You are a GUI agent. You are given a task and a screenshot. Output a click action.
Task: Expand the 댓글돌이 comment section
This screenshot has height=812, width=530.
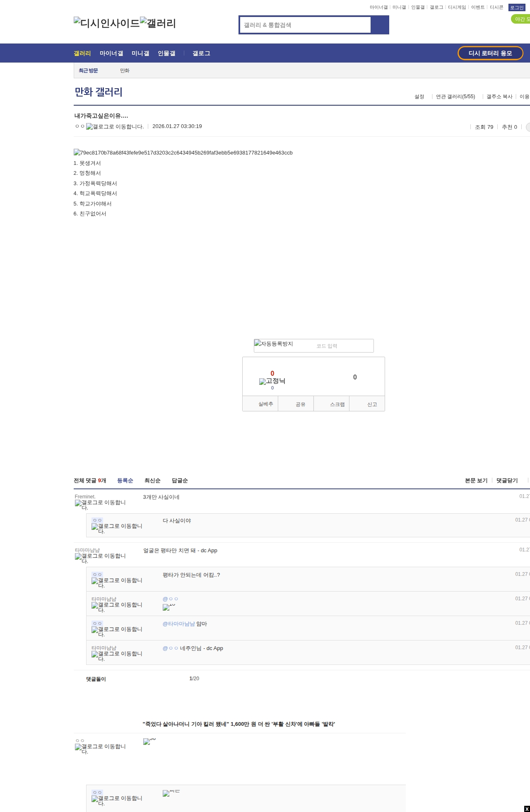coord(96,679)
